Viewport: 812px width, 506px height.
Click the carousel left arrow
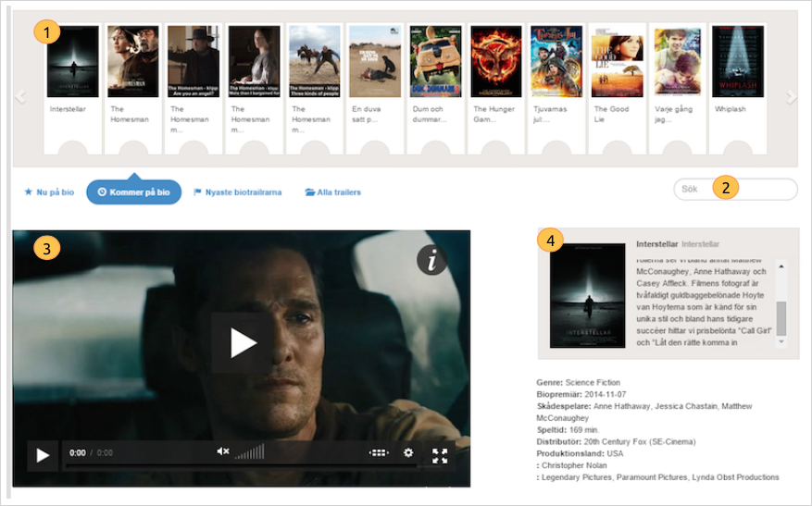(20, 96)
